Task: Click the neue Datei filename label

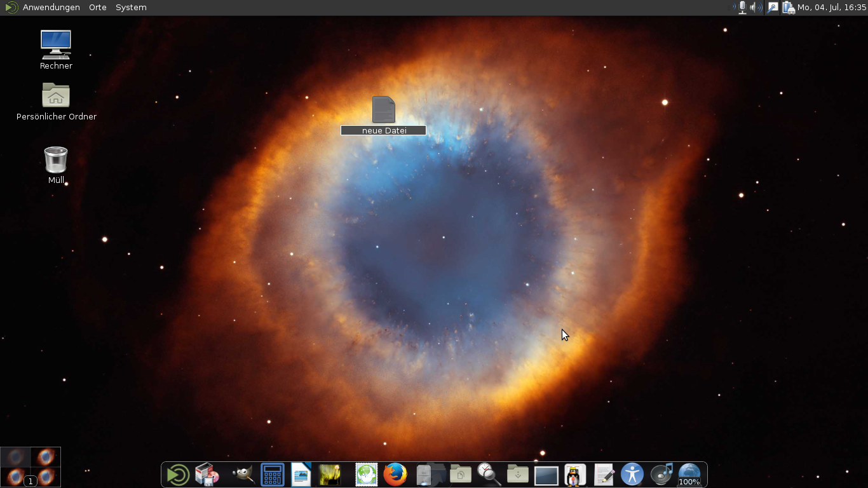Action: pos(384,130)
